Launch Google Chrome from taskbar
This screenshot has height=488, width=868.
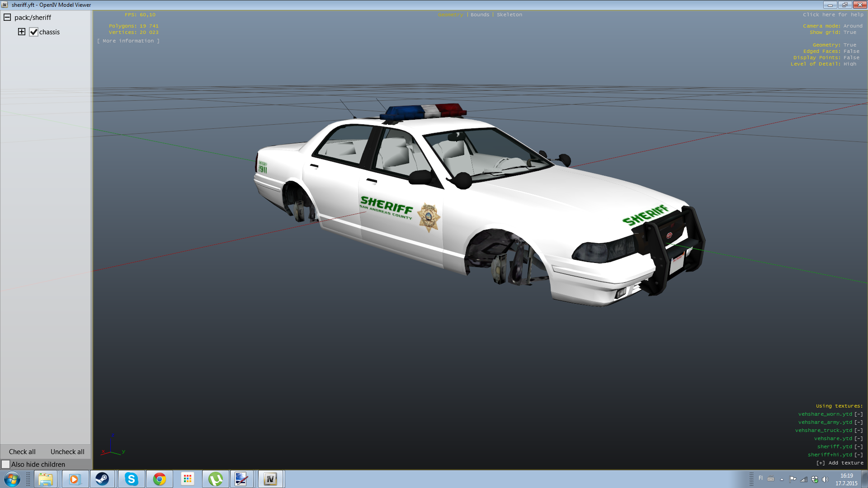tap(159, 479)
